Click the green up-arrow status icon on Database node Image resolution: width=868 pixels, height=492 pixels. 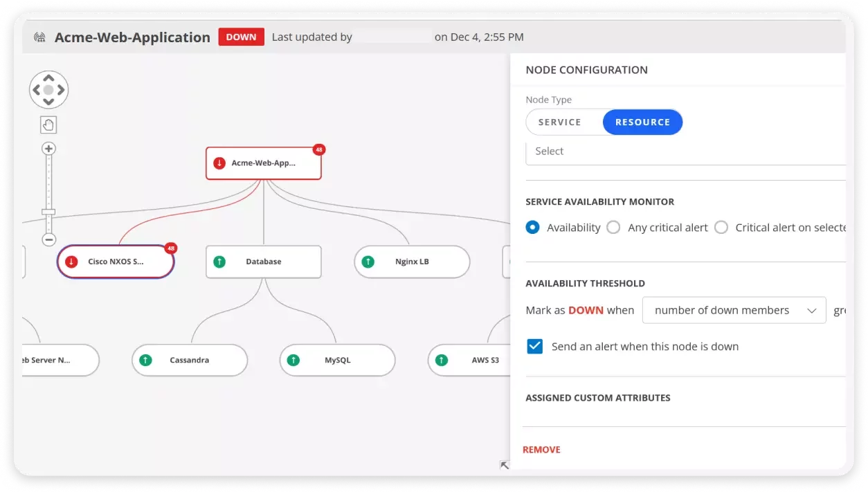click(x=219, y=262)
